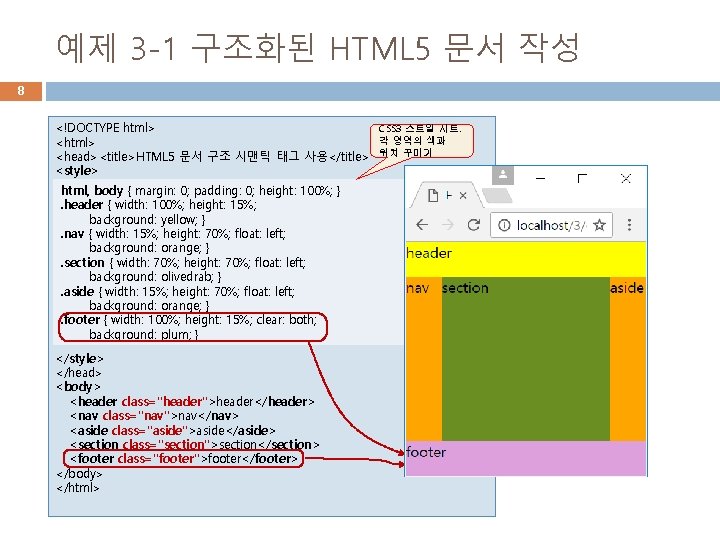Click the '<head> <title>' line
720x540 pixels.
pyautogui.click(x=212, y=157)
